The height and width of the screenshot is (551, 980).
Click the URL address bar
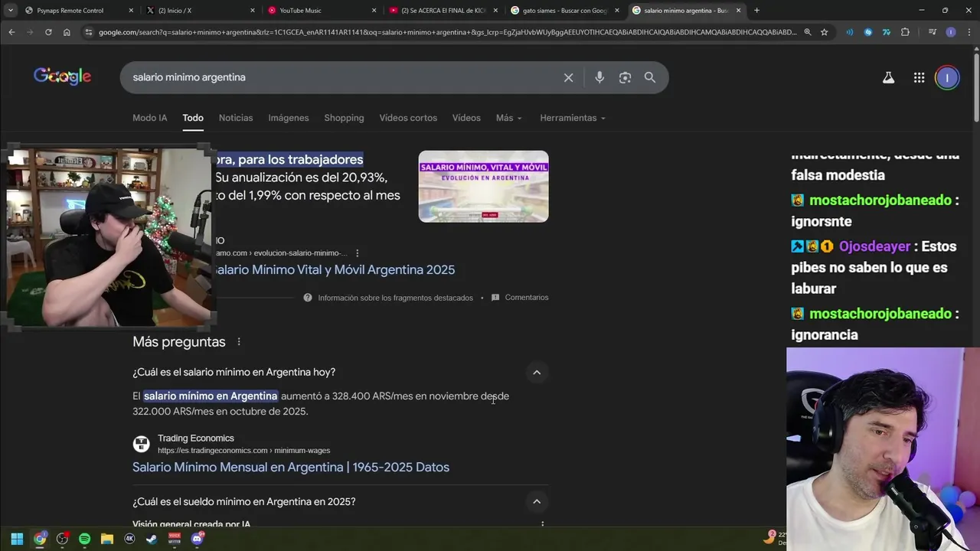coord(448,32)
